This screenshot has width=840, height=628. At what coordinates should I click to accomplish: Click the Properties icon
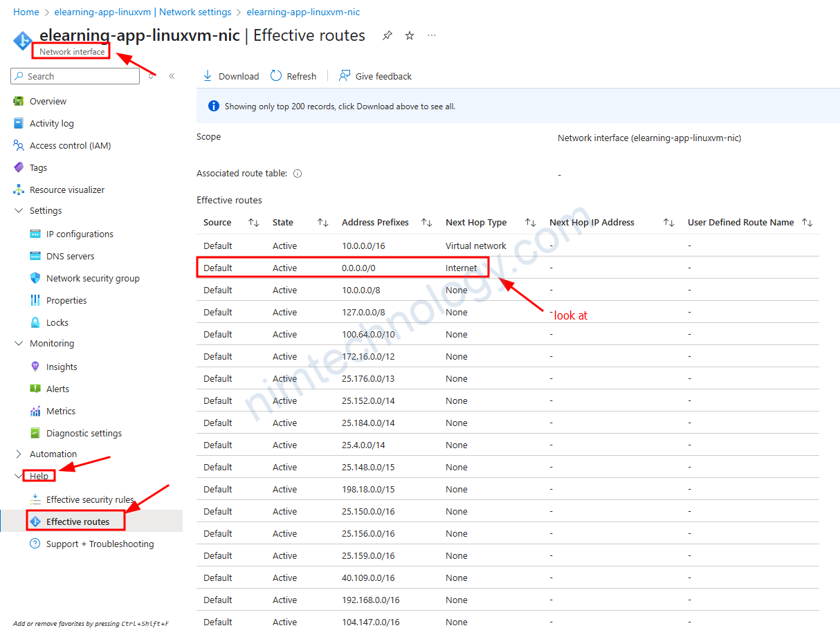click(x=35, y=300)
